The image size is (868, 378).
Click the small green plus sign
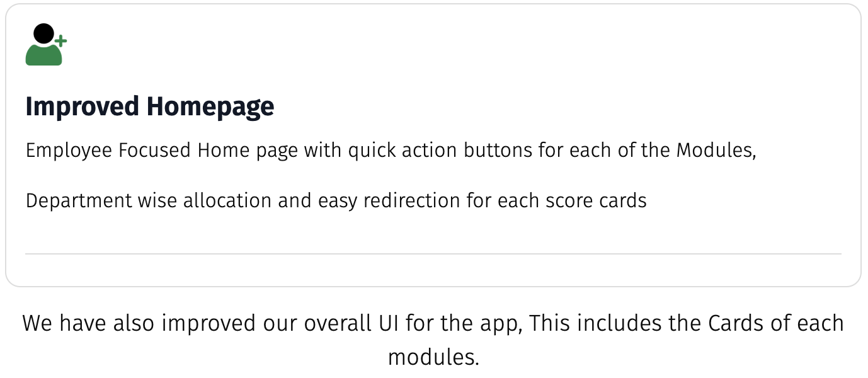(60, 41)
